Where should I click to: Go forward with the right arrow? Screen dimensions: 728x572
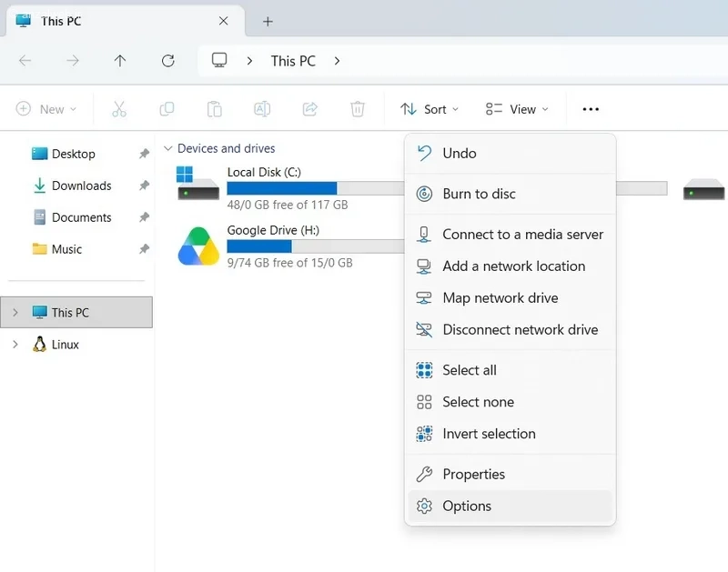click(x=73, y=60)
